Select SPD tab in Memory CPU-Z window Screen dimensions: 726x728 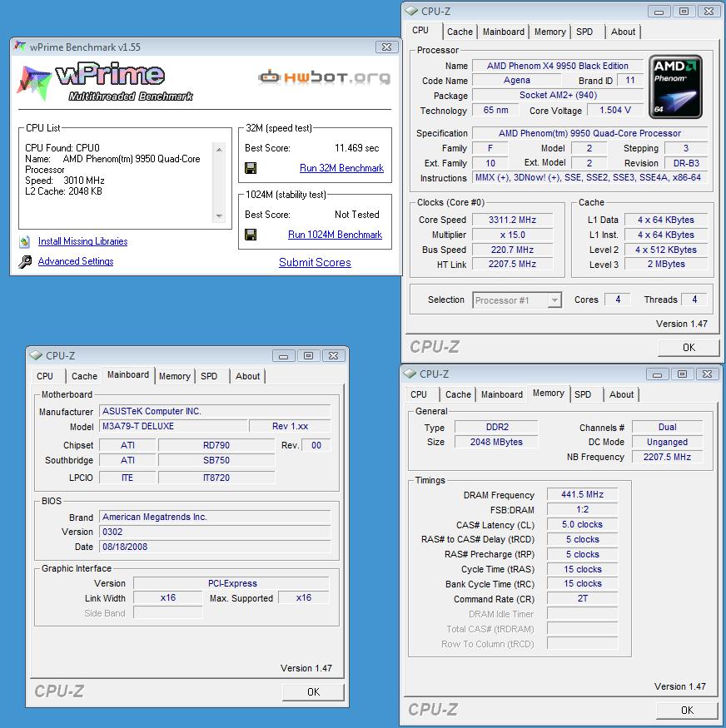coord(583,394)
